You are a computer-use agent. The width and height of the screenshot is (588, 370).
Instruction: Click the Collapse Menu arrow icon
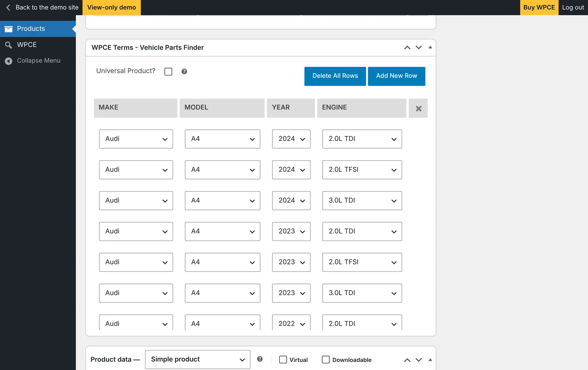click(x=8, y=61)
